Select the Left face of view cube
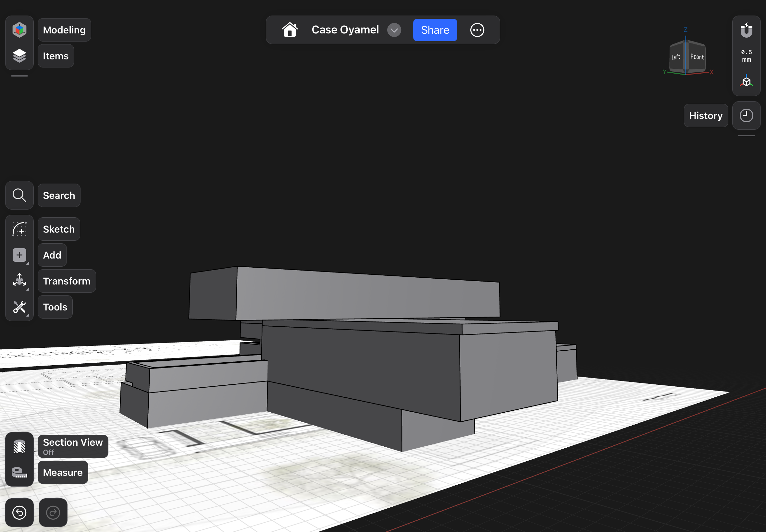Screen dimensions: 766x532 (676, 57)
